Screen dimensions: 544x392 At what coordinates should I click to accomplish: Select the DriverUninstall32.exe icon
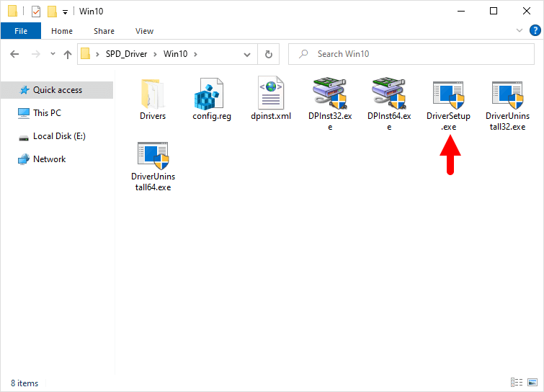coord(507,95)
